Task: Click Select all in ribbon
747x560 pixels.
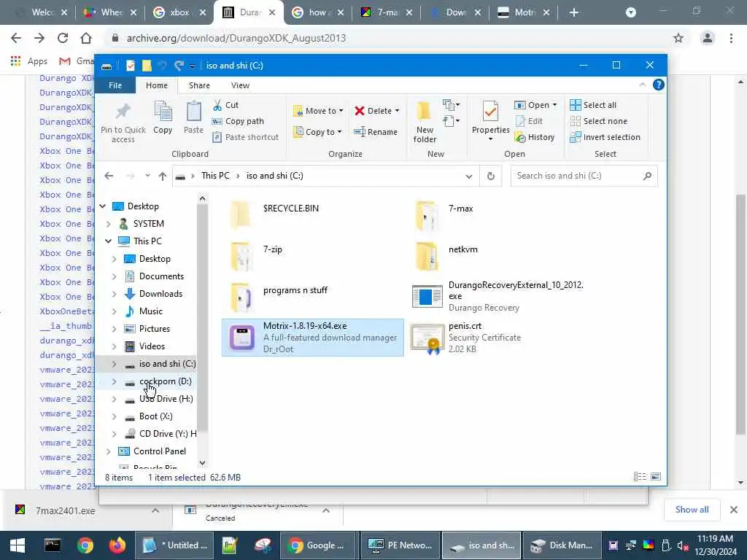Action: pos(594,105)
